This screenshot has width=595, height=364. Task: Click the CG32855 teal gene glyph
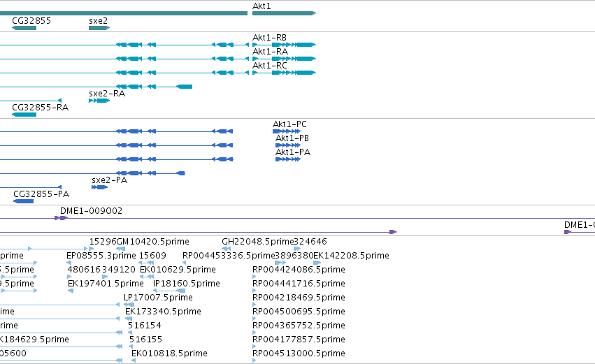(24, 28)
